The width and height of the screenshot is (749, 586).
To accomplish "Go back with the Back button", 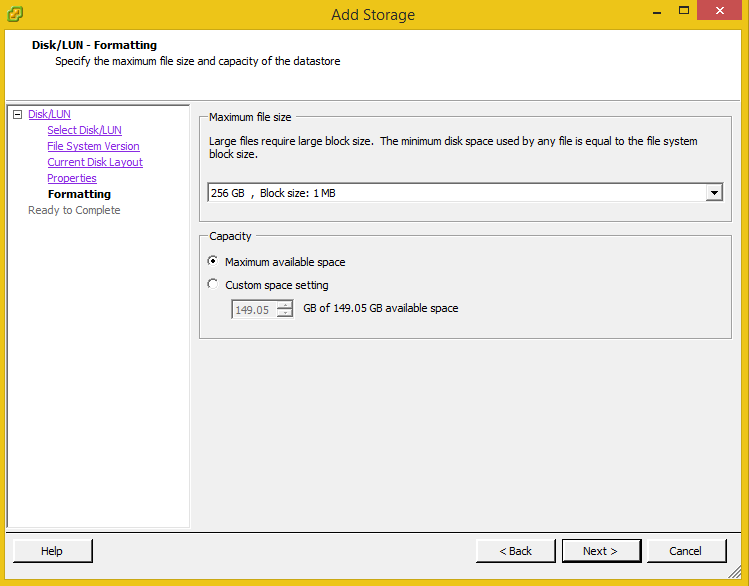I will tap(514, 551).
